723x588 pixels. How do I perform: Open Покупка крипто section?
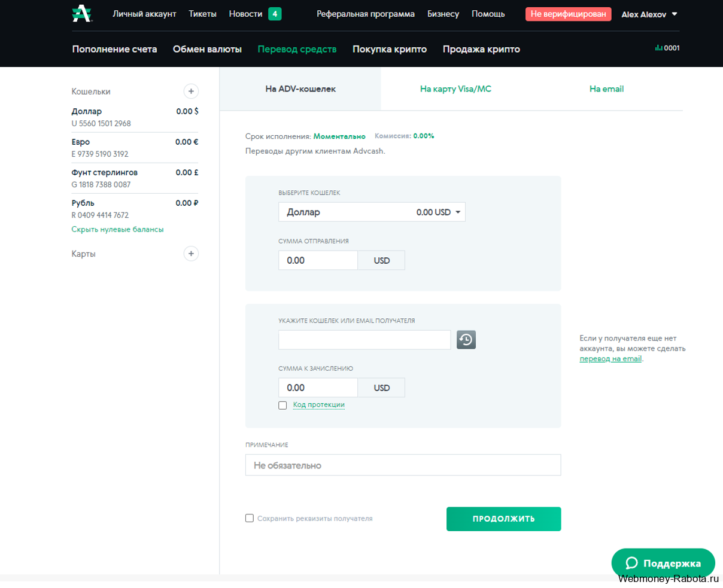click(x=390, y=49)
